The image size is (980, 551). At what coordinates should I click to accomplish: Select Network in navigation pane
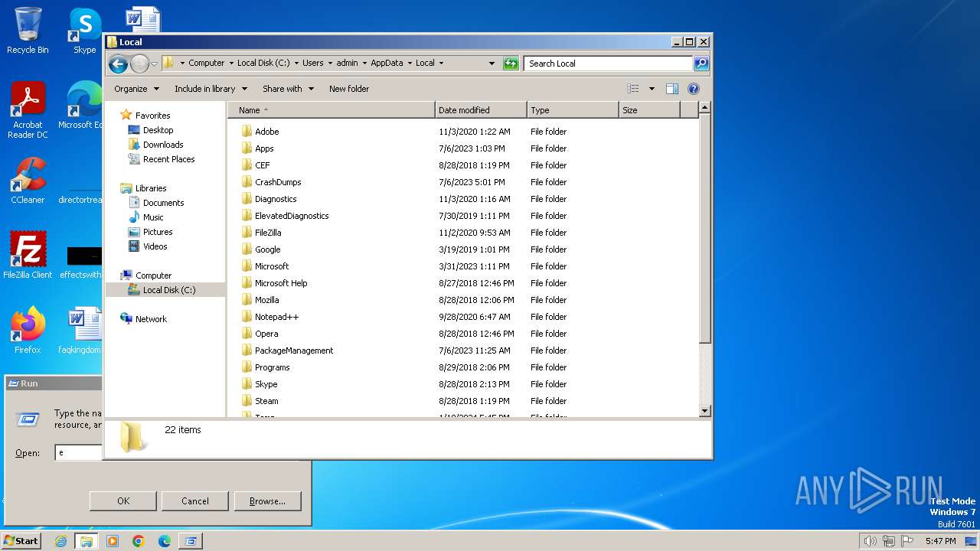coord(151,319)
